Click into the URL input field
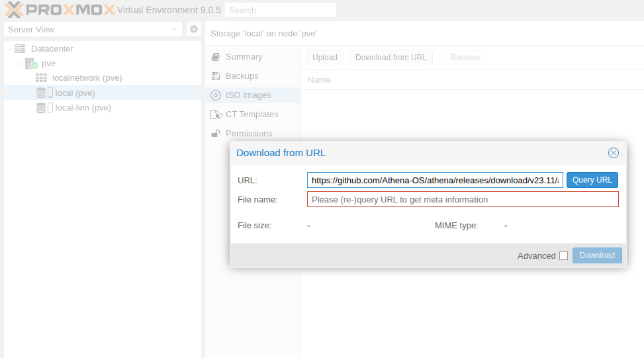 click(x=435, y=180)
